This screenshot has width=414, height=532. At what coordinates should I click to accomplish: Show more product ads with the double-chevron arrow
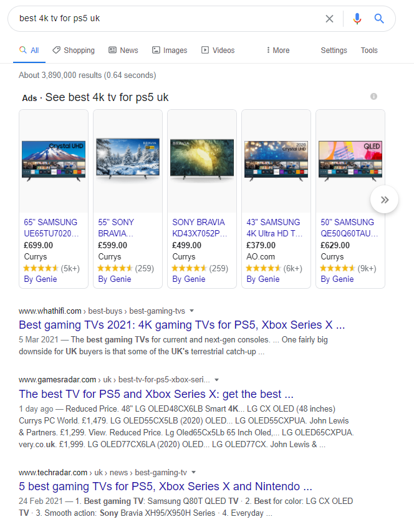click(384, 200)
